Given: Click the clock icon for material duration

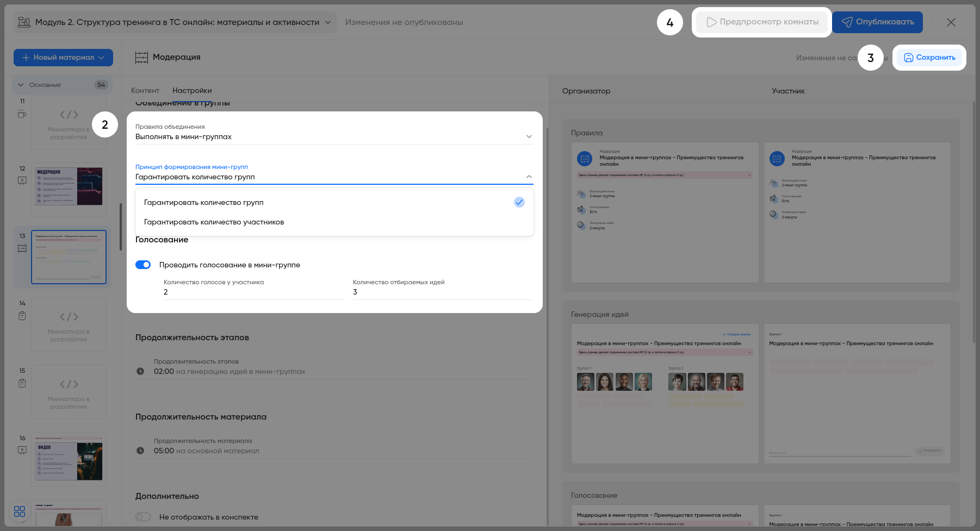Looking at the screenshot, I should coord(140,451).
